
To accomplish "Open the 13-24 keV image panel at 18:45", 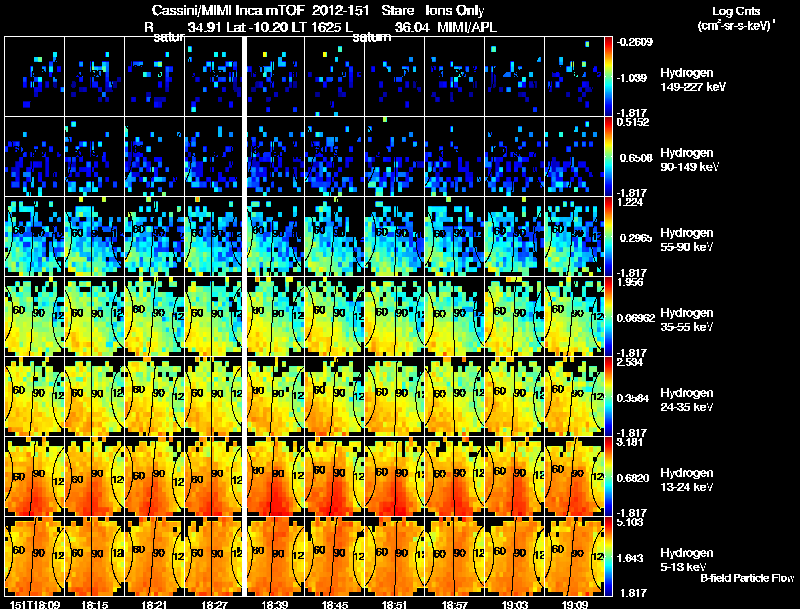I will point(334,476).
